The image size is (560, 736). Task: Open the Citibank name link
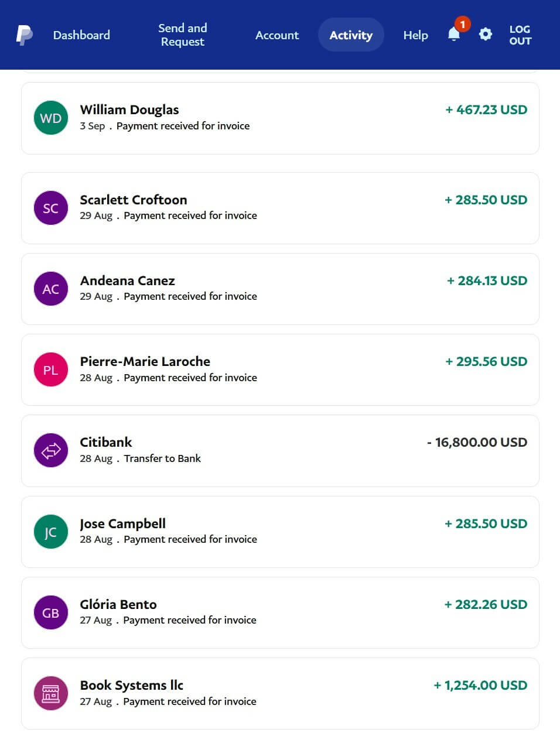(106, 442)
